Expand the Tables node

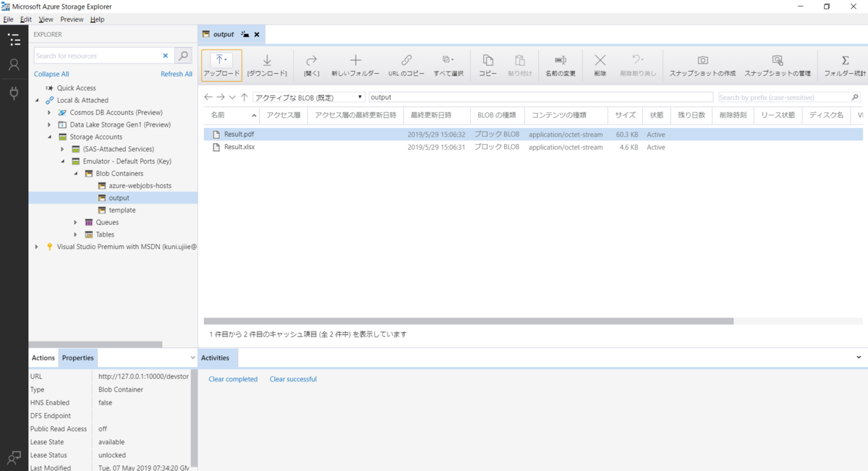(76, 234)
